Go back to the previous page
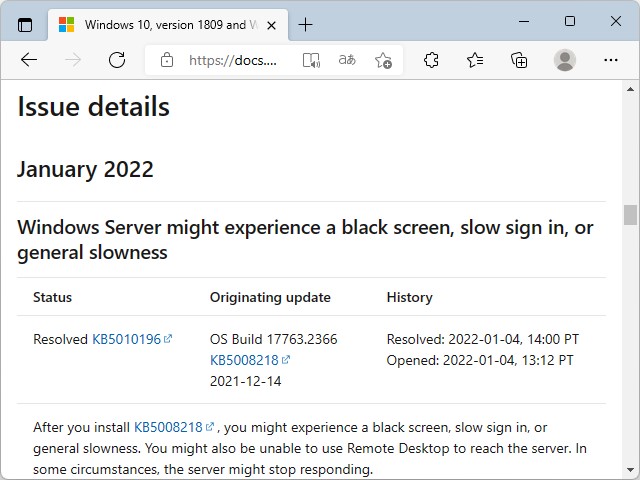This screenshot has height=480, width=640. click(x=29, y=60)
